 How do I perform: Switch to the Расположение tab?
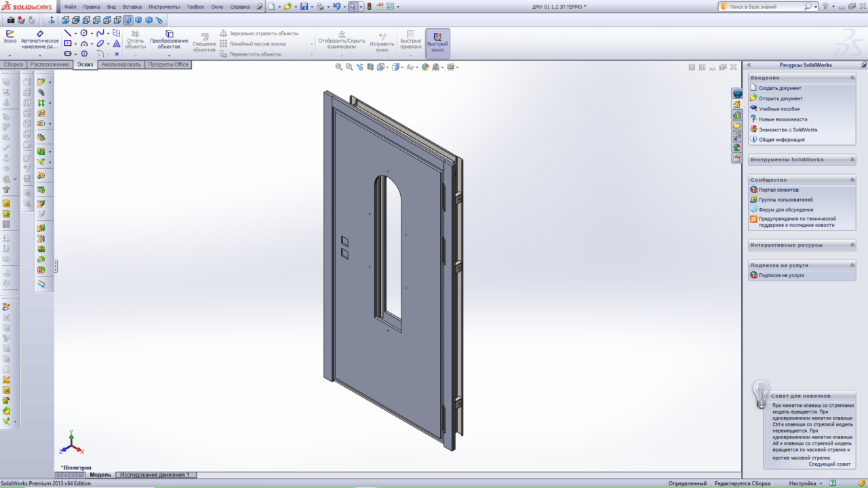pyautogui.click(x=50, y=64)
